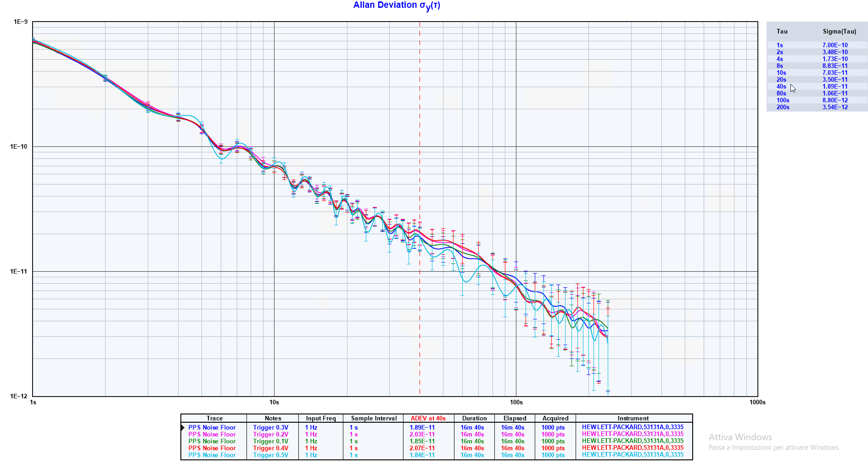Click the '1E-12' y-axis label

19,396
